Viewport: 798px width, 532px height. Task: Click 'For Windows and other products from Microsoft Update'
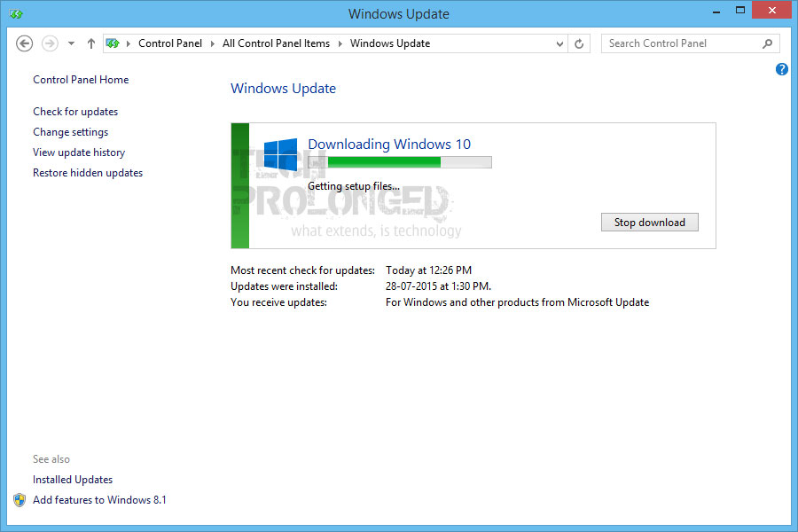(x=517, y=302)
